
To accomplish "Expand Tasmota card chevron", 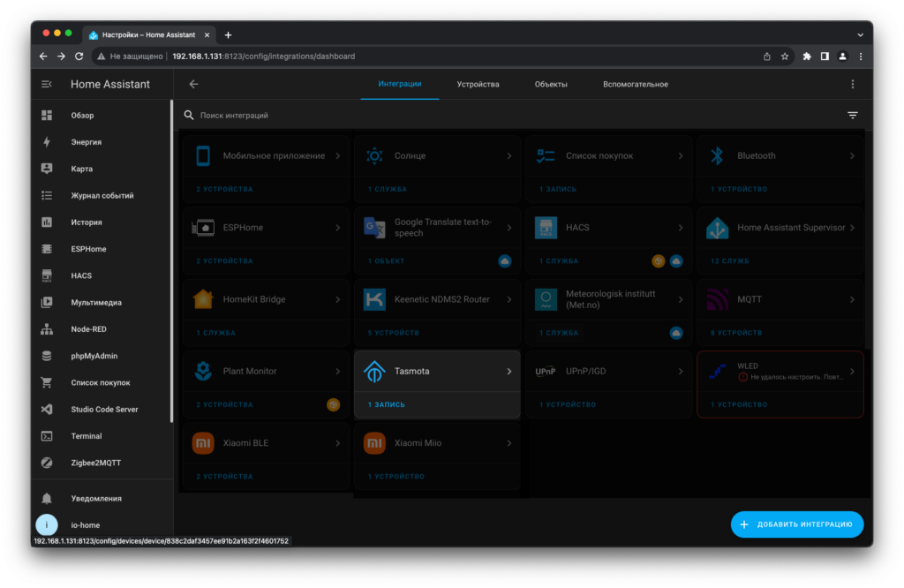I will pyautogui.click(x=509, y=371).
